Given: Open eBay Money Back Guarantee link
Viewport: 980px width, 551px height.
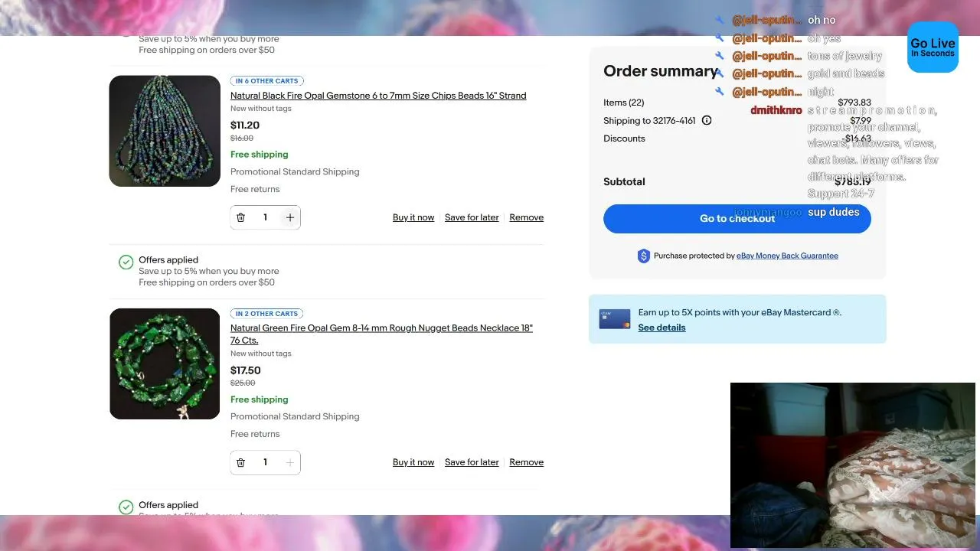Looking at the screenshot, I should 787,256.
